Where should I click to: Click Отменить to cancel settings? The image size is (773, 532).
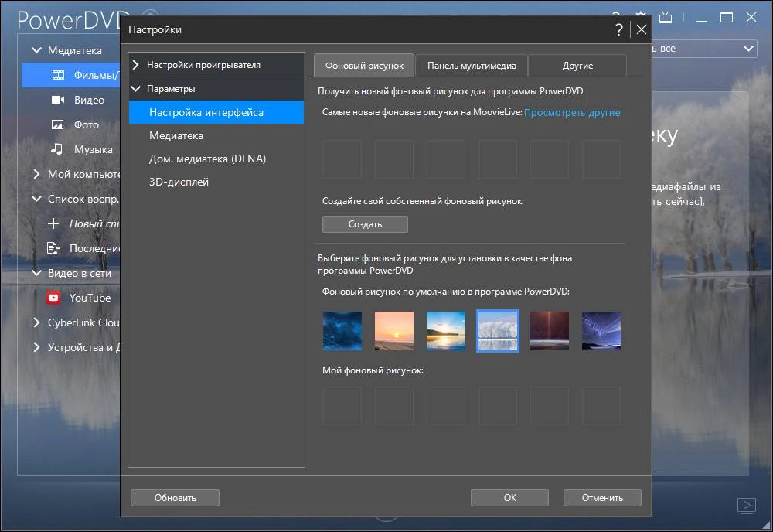[x=602, y=498]
